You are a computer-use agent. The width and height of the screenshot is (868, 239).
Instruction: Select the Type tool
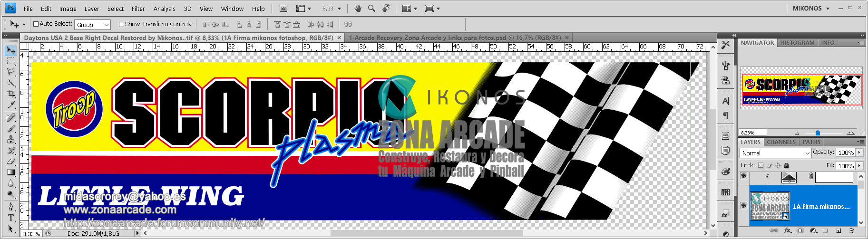pyautogui.click(x=11, y=217)
